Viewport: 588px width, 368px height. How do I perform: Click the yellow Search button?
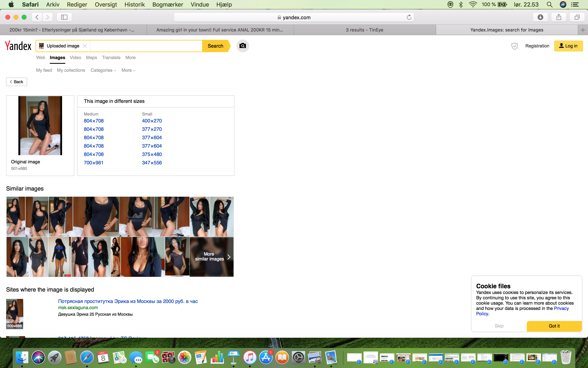[216, 46]
